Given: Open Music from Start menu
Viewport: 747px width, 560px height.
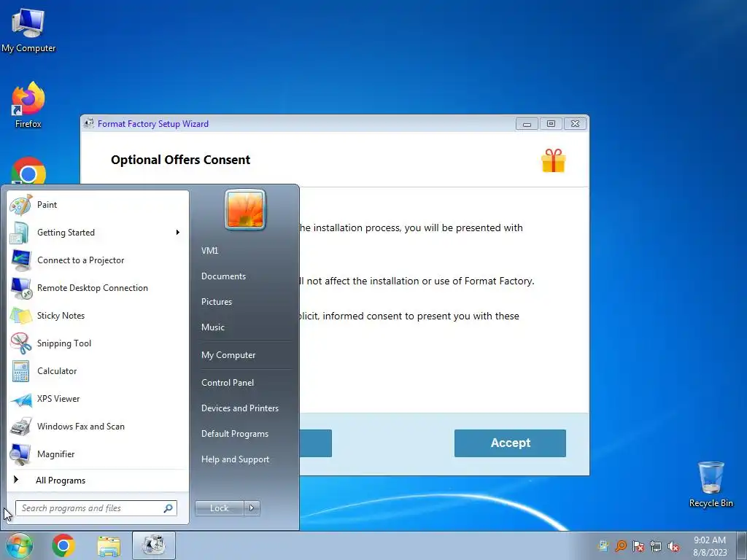Looking at the screenshot, I should pos(212,327).
